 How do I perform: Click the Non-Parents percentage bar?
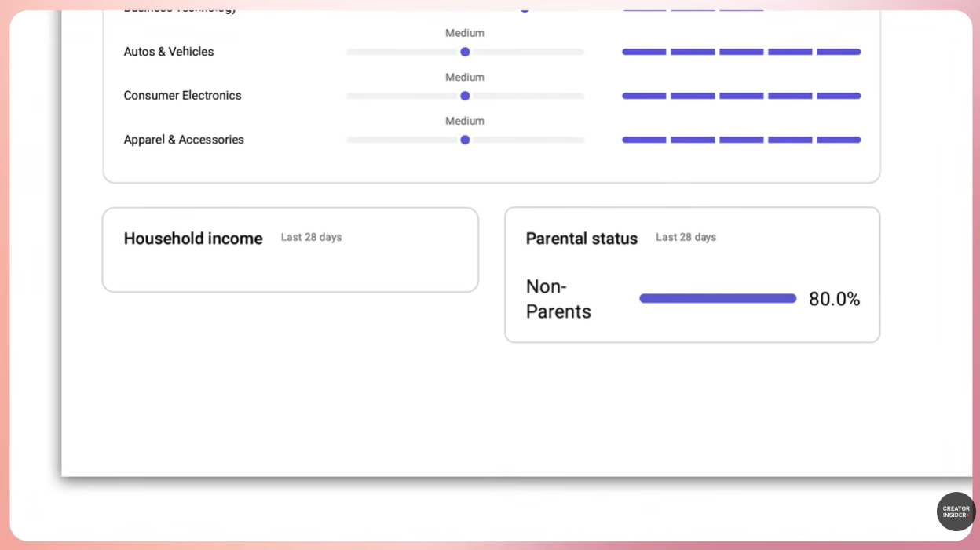(x=718, y=298)
